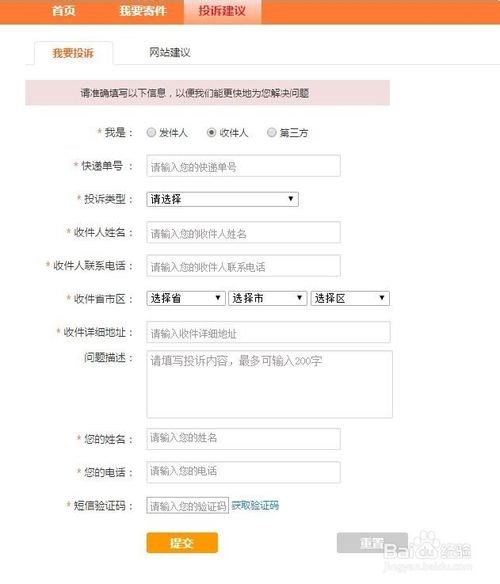Open the 投诉建议 navigation item
The width and height of the screenshot is (500, 584).
tap(222, 12)
